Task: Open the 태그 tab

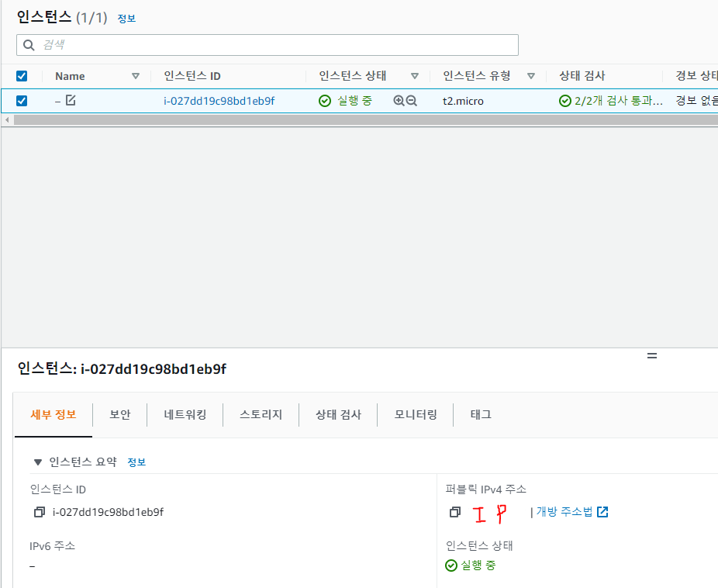Action: [x=481, y=414]
